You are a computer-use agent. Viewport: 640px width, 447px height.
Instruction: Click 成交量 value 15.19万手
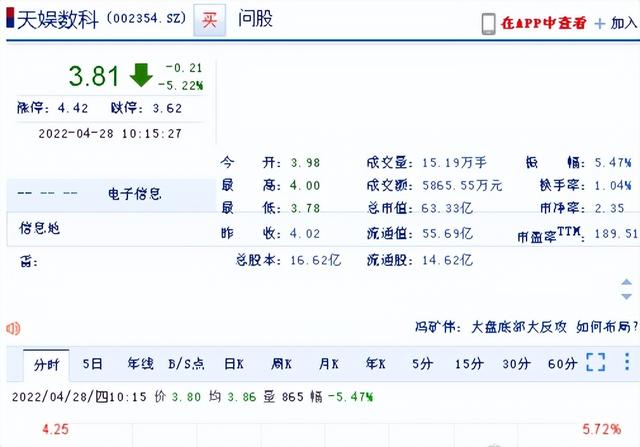point(454,163)
